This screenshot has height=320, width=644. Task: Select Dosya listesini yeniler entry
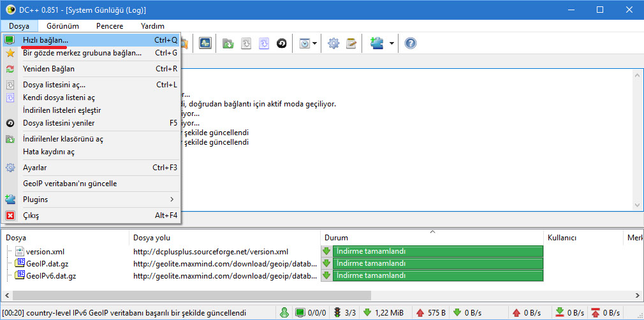91,123
